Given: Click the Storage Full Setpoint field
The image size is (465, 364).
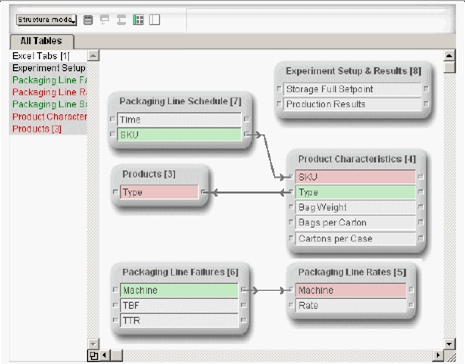Looking at the screenshot, I should 352,89.
